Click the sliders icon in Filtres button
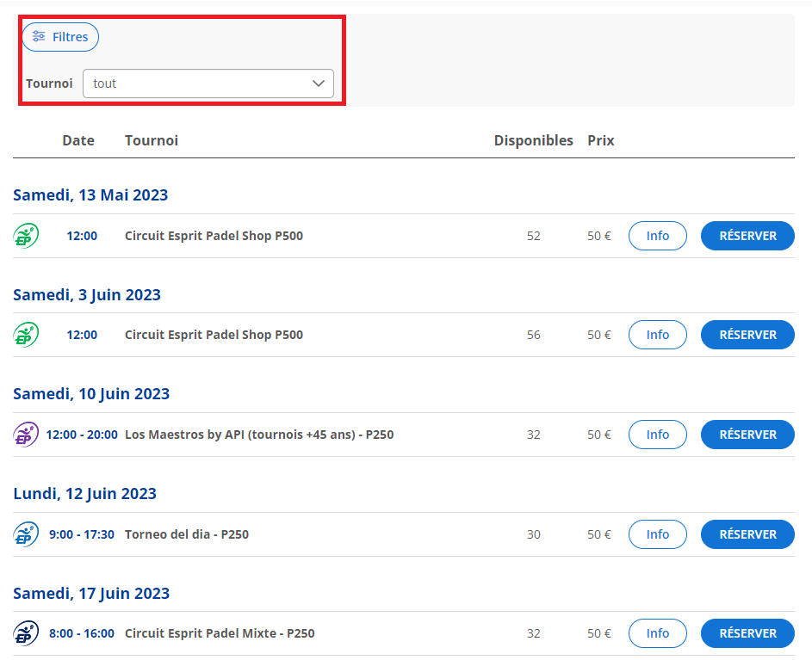 39,37
